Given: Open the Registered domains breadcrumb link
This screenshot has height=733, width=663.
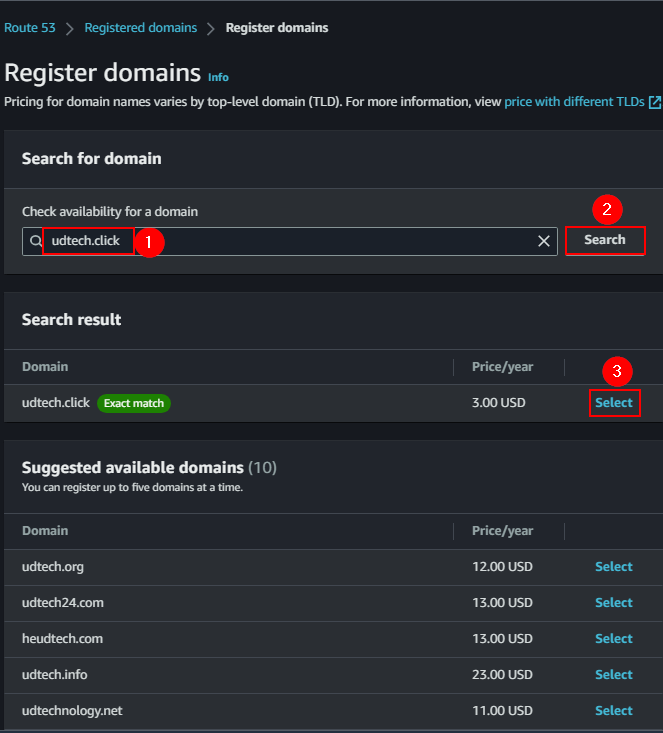Looking at the screenshot, I should [140, 28].
